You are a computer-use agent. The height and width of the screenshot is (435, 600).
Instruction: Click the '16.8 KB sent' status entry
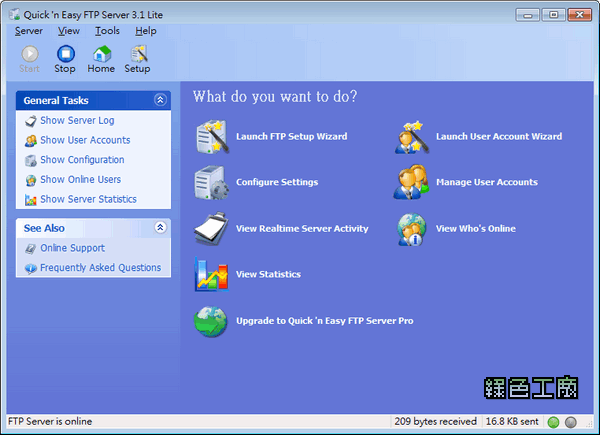click(512, 422)
